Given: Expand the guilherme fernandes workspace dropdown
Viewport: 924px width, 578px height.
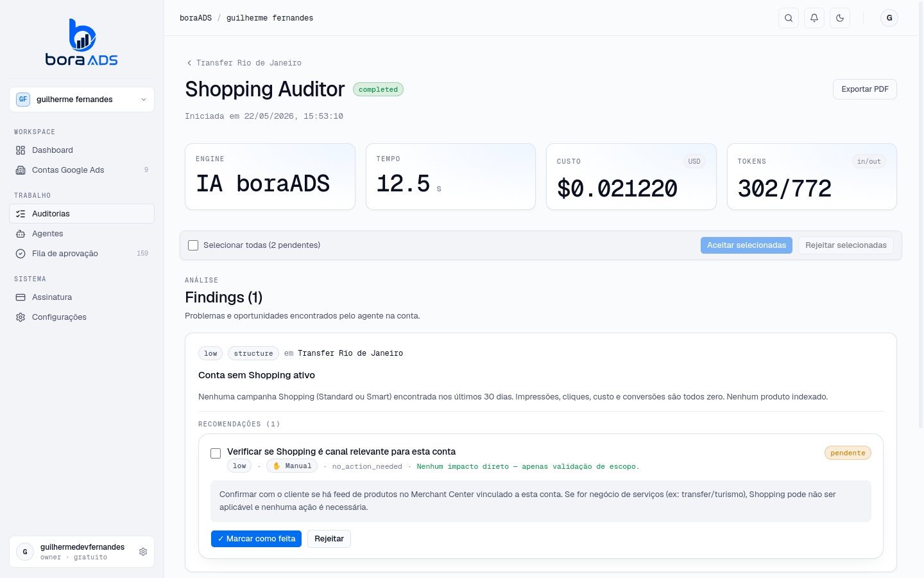Looking at the screenshot, I should tap(81, 100).
